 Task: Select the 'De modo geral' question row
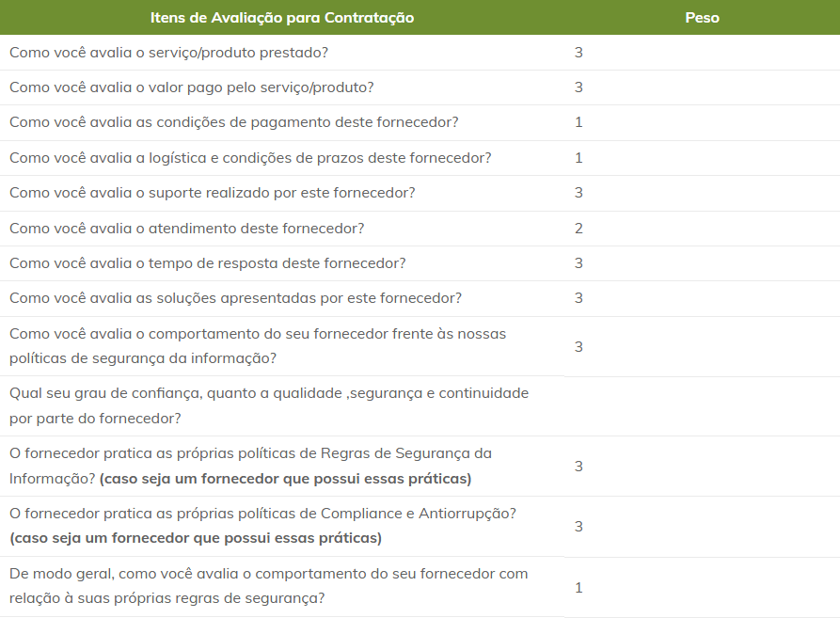(x=269, y=585)
